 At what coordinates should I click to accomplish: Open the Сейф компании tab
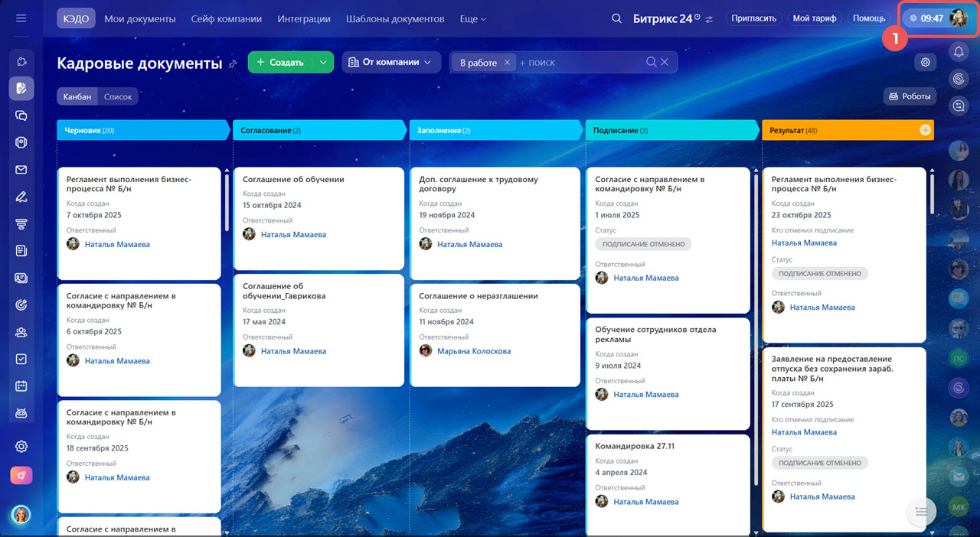click(227, 18)
